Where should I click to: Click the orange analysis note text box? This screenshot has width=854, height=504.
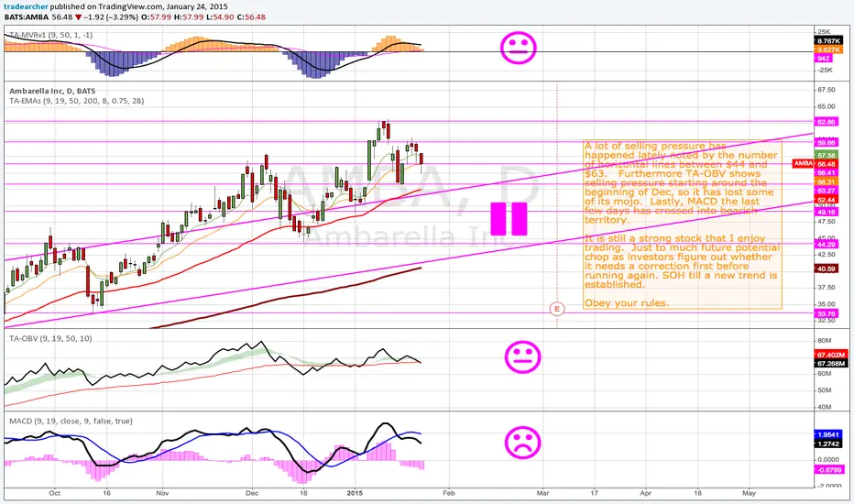tap(682, 224)
